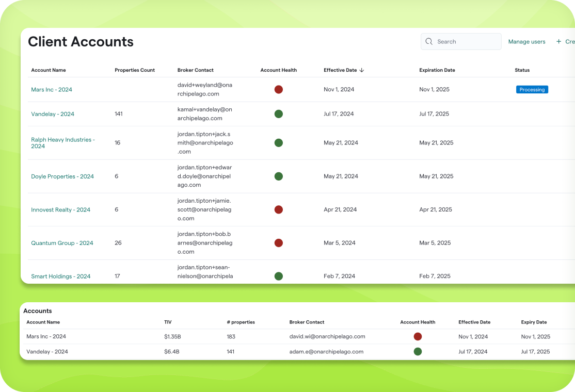Screen dimensions: 575x392
Task: Click green health dot for Doyle Properties
Action: pos(279,176)
